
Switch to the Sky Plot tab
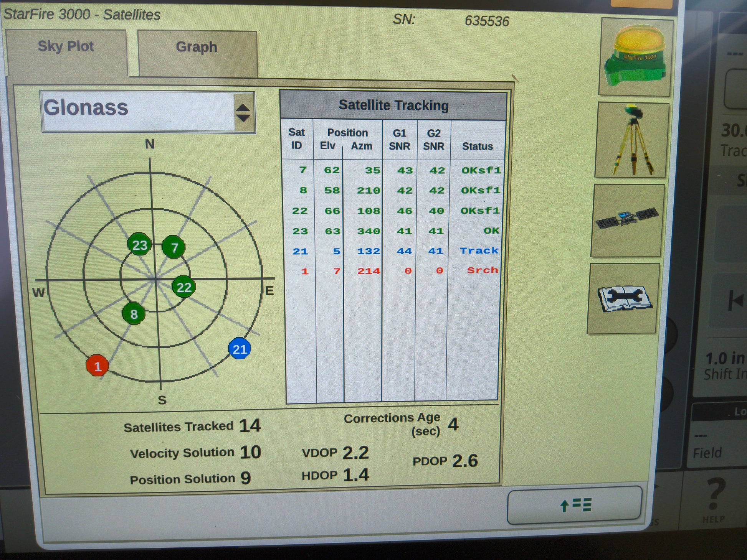tap(66, 53)
